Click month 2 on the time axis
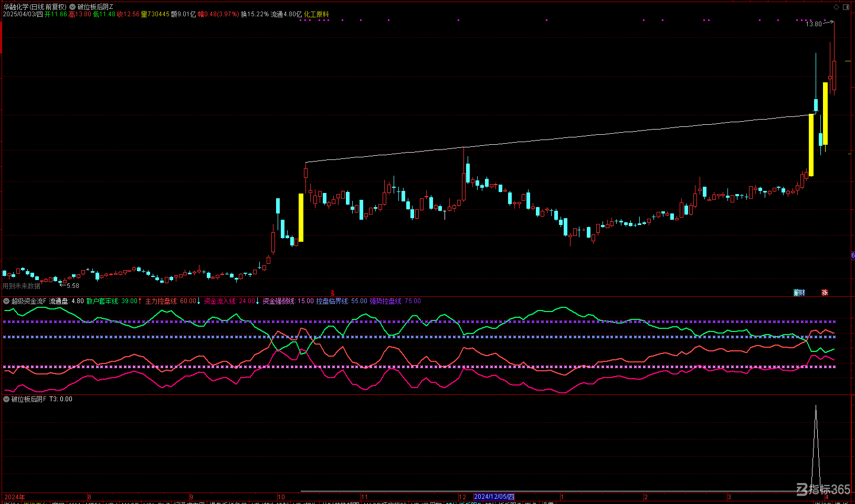The width and height of the screenshot is (855, 504). [646, 497]
